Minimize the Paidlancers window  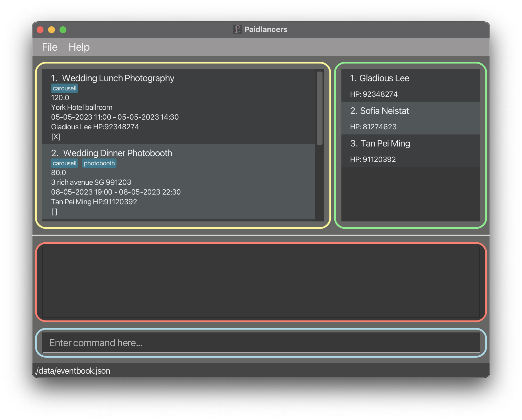click(52, 30)
